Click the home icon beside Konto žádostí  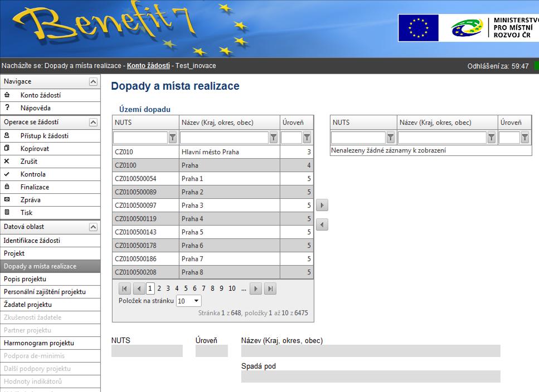[x=7, y=95]
